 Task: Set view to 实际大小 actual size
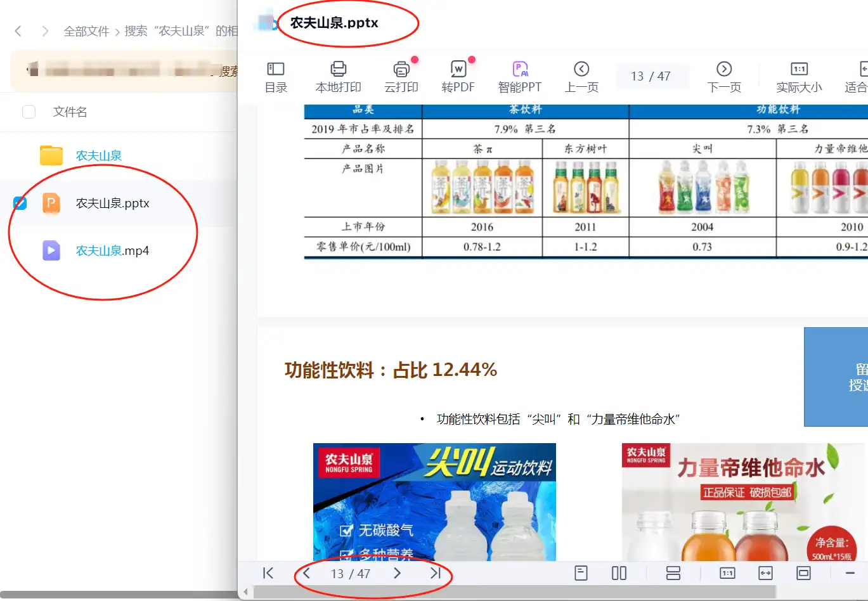(799, 77)
